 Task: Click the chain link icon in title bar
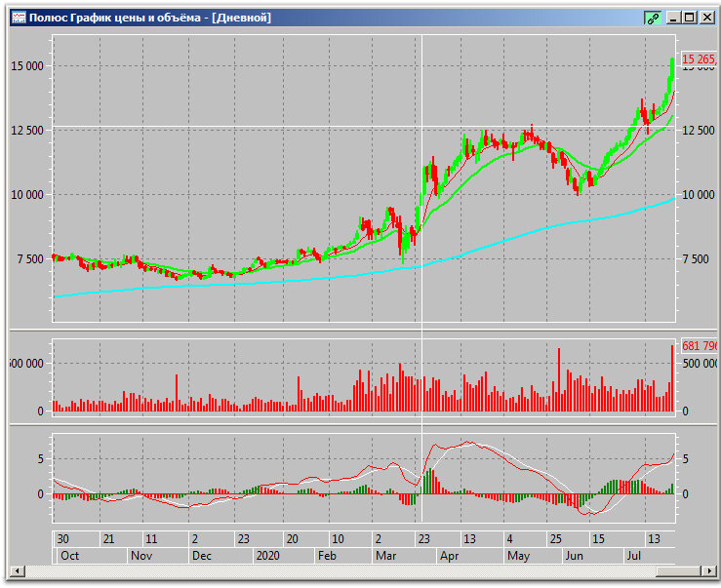pos(653,19)
